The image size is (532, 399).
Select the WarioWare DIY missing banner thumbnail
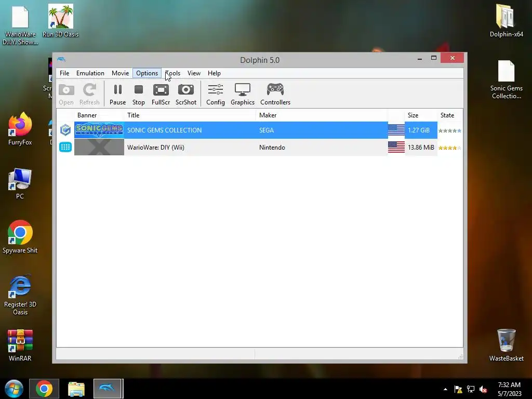(x=99, y=147)
